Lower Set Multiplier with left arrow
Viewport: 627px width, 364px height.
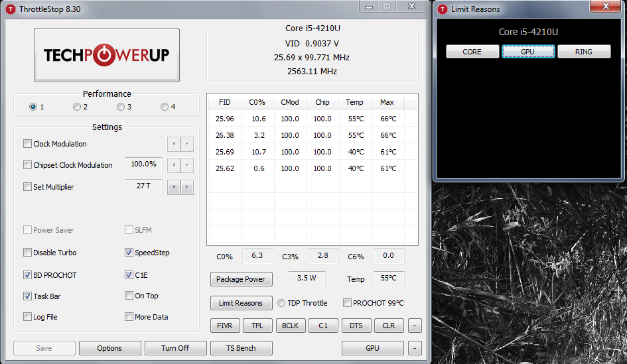click(174, 186)
